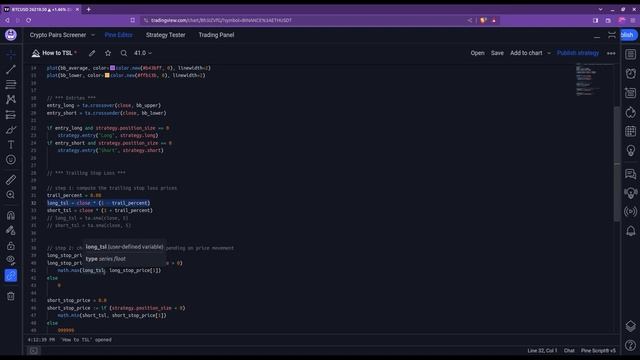The image size is (640, 360).
Task: Favorite the script with star icon
Action: (x=108, y=53)
